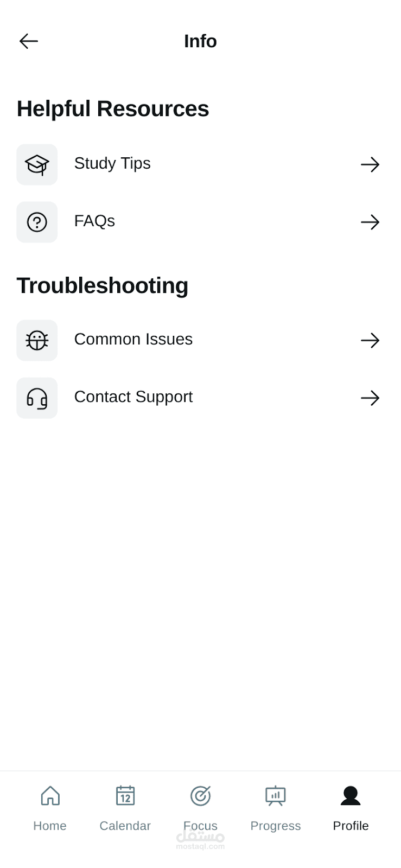Image resolution: width=401 pixels, height=868 pixels.
Task: Tap the back arrow icon
Action: (29, 41)
